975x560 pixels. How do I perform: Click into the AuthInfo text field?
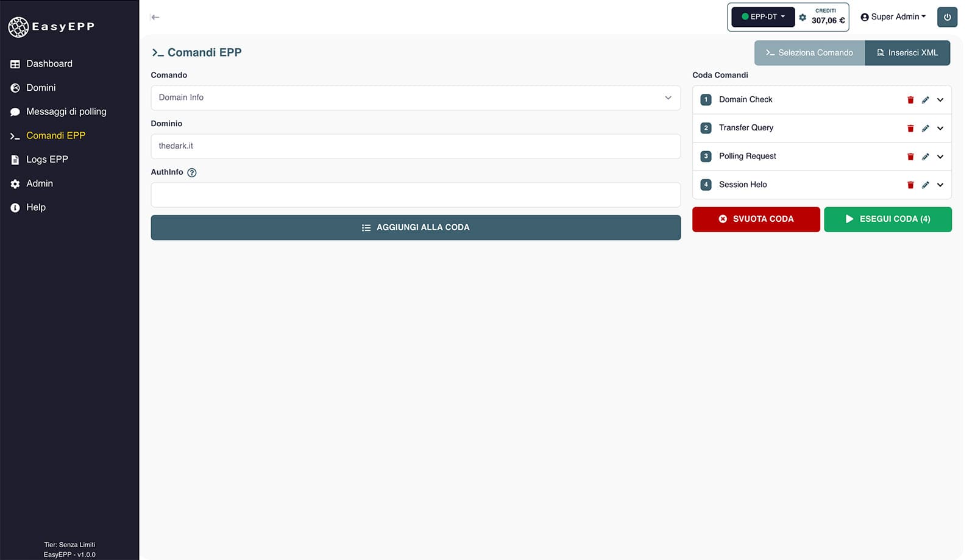[x=415, y=195]
